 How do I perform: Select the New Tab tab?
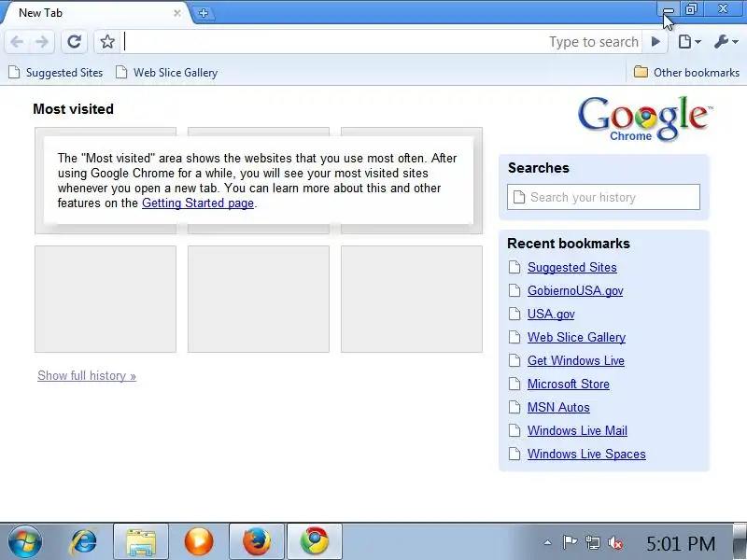pyautogui.click(x=95, y=13)
